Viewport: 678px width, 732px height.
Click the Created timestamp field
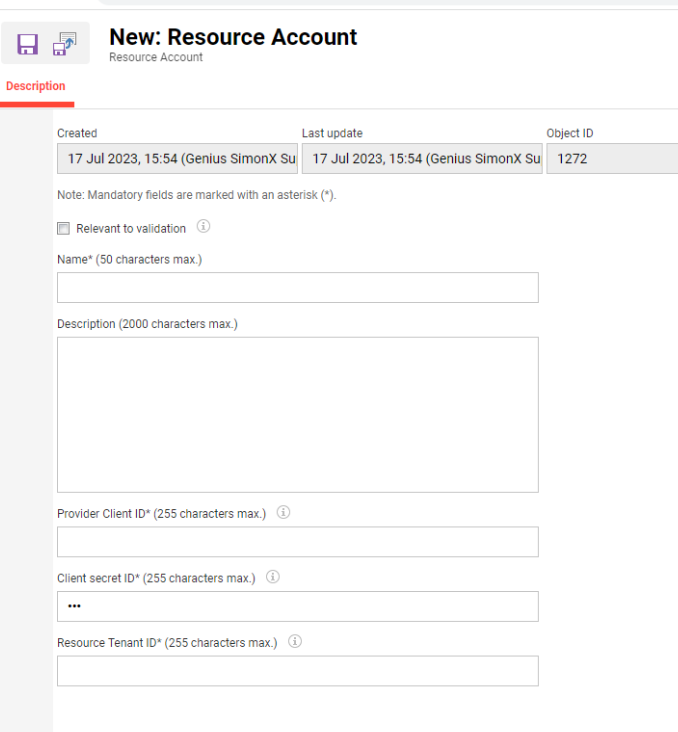(x=177, y=159)
